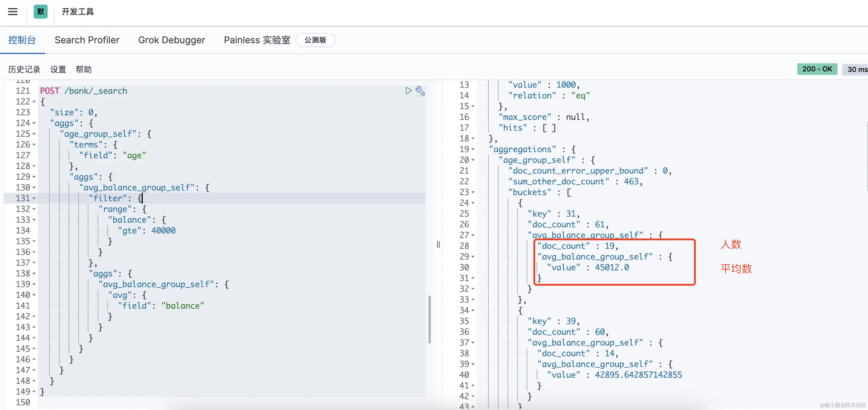The image size is (868, 410).
Task: Click the 帮助 help link
Action: point(83,69)
